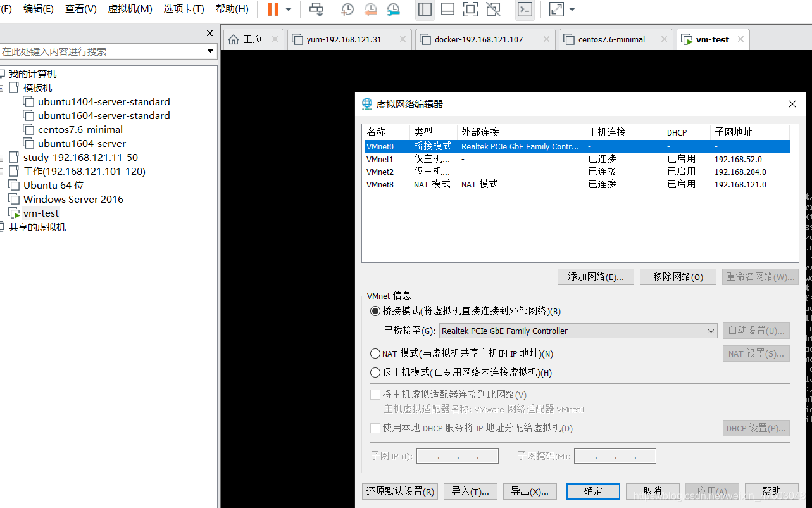The width and height of the screenshot is (812, 508).
Task: Close the docker-192.168.121.107 tab
Action: [546, 39]
